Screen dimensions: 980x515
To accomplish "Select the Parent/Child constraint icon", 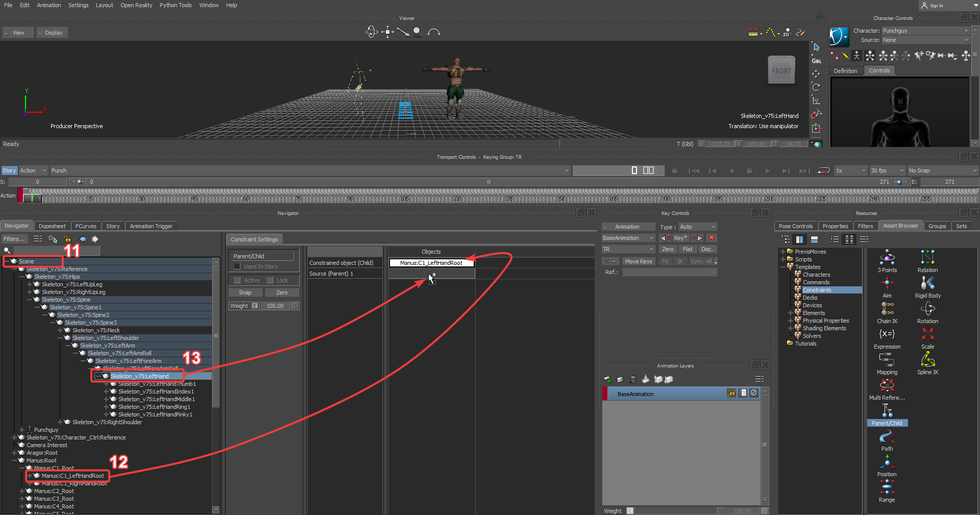I will coord(887,411).
